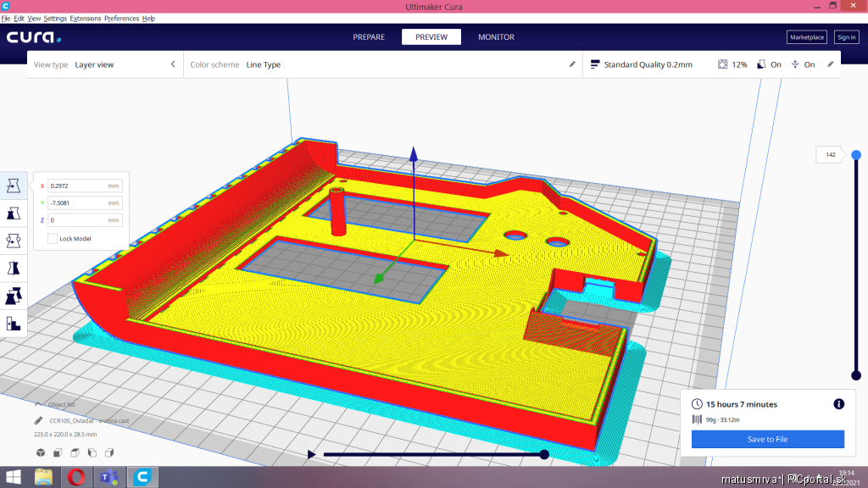Click the pencil icon beside model name

pyautogui.click(x=38, y=420)
